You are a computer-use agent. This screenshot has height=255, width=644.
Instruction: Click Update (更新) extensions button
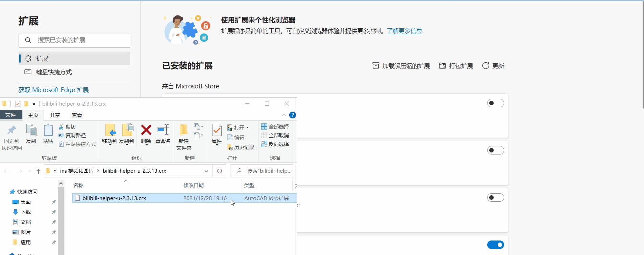tap(493, 66)
